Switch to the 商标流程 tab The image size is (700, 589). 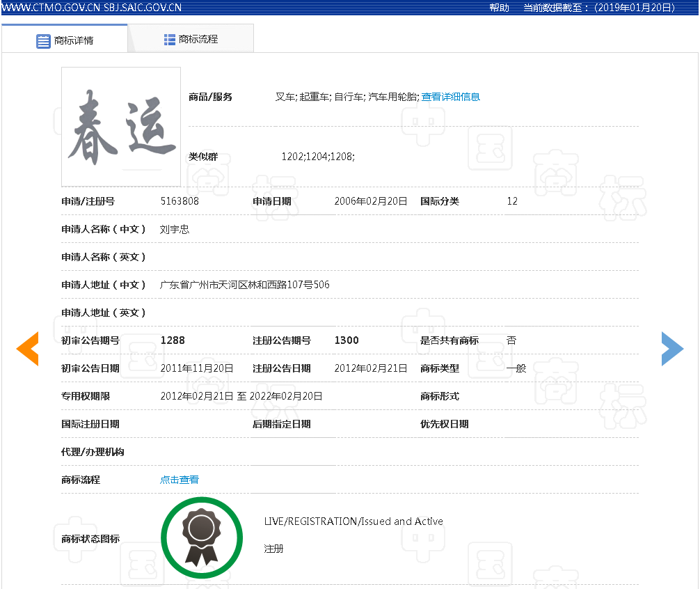(191, 40)
